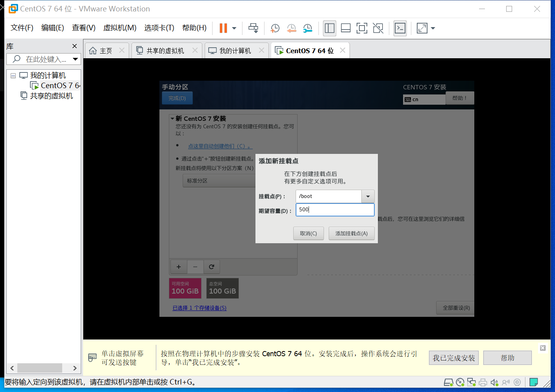Dismiss the yellow install hint bar

click(543, 348)
